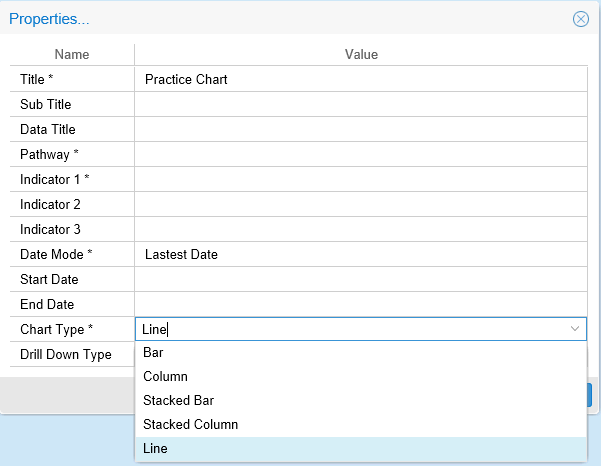This screenshot has width=601, height=466.
Task: Click the Start Date value field
Action: click(360, 279)
